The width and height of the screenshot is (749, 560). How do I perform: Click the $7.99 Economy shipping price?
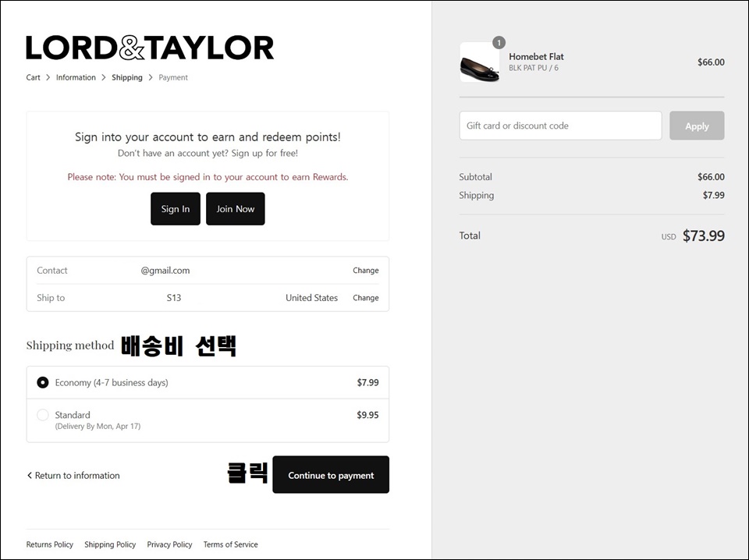click(x=367, y=382)
